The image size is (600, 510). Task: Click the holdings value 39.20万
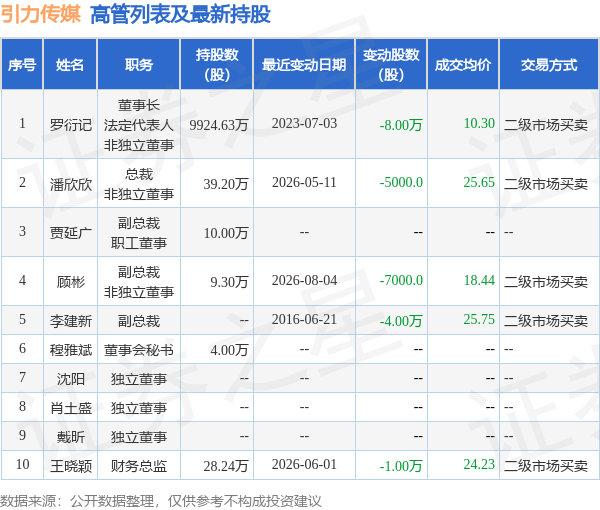226,184
